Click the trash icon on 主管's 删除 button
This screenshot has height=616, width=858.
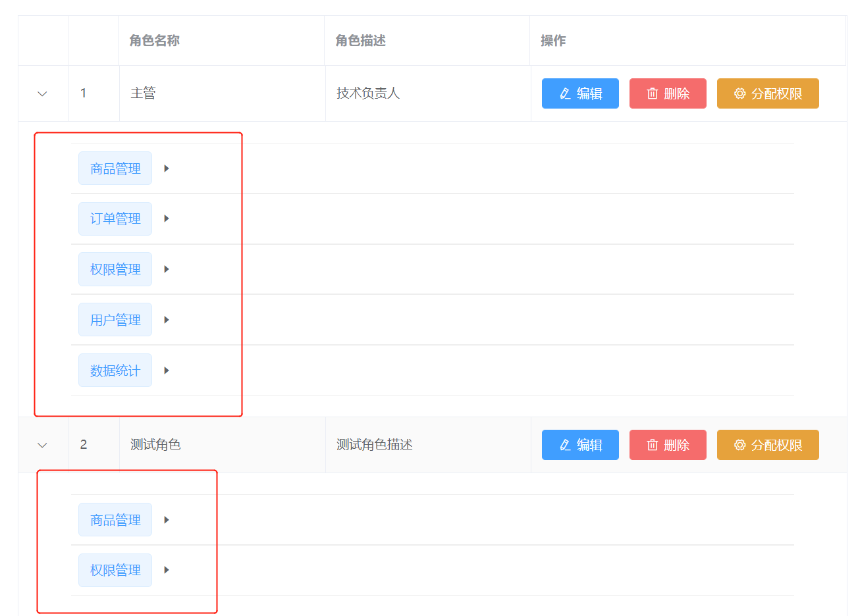(x=652, y=93)
